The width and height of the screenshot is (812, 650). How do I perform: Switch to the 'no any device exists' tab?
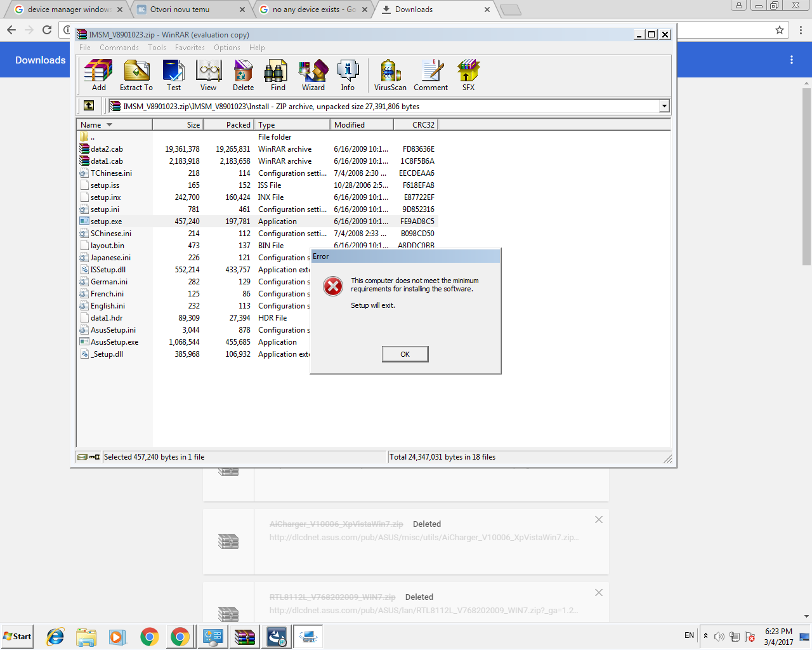315,10
